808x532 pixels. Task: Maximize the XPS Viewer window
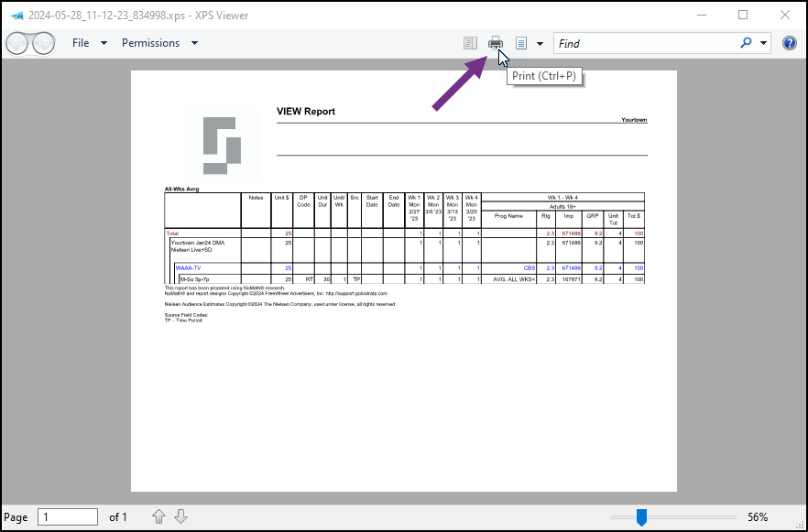point(743,15)
